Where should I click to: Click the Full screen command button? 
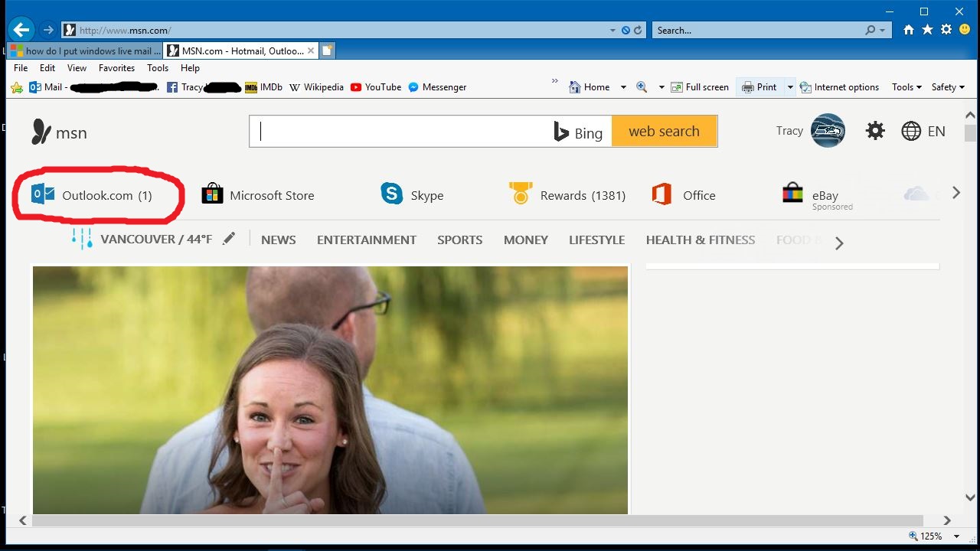(700, 87)
